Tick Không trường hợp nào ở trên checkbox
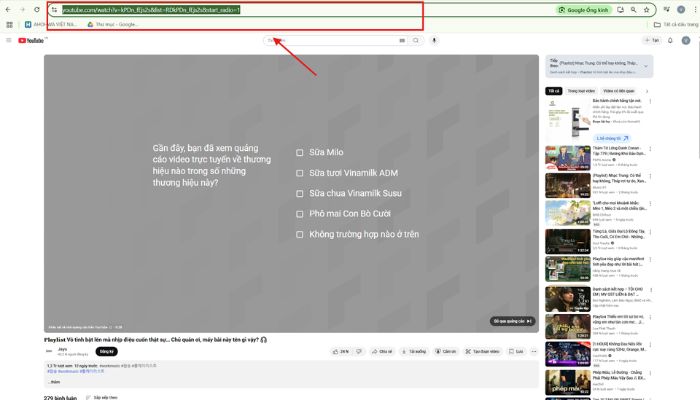 click(x=300, y=235)
